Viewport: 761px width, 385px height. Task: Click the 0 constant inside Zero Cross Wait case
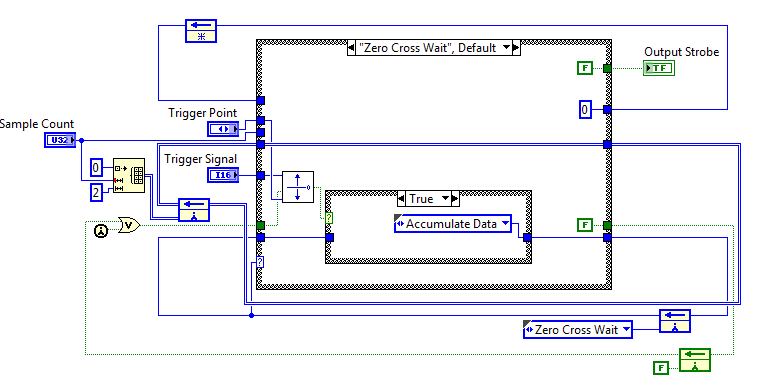[x=585, y=109]
